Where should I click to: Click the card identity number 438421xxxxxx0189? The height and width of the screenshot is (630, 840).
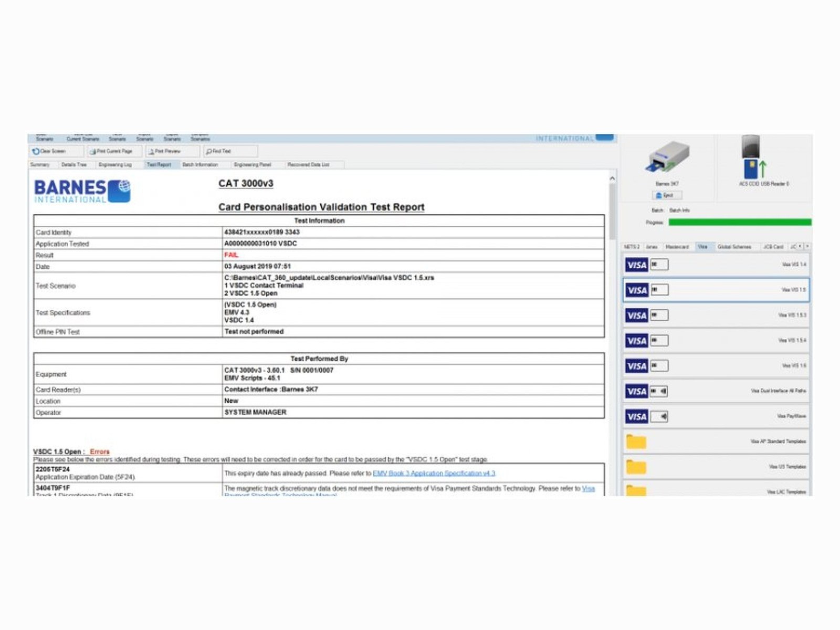pyautogui.click(x=254, y=232)
